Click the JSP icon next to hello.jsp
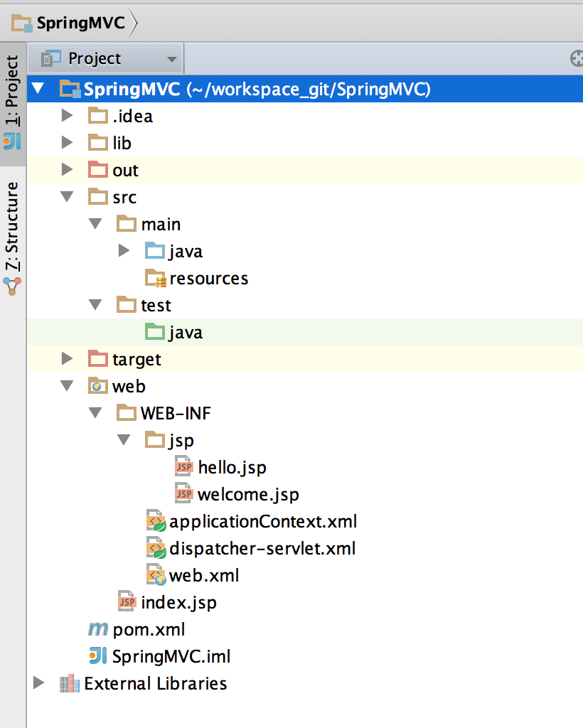Screen dimensions: 583x728 (184, 467)
